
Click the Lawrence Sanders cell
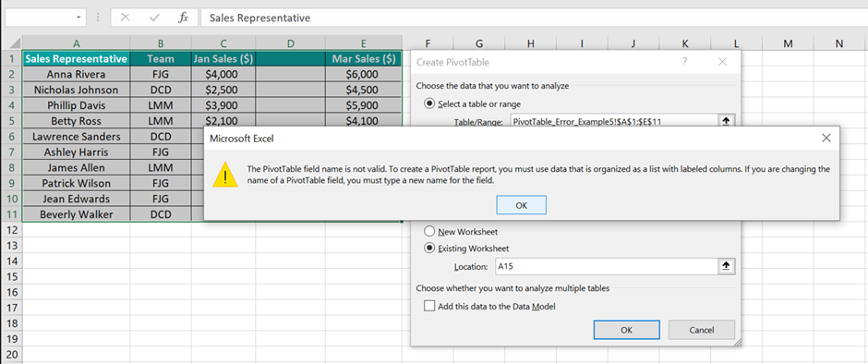point(77,137)
